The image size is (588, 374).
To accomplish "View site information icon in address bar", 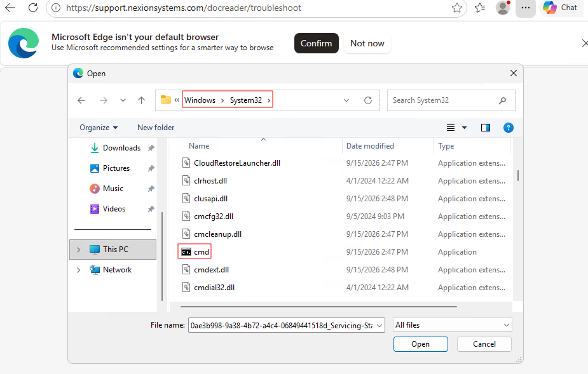I will tap(56, 8).
